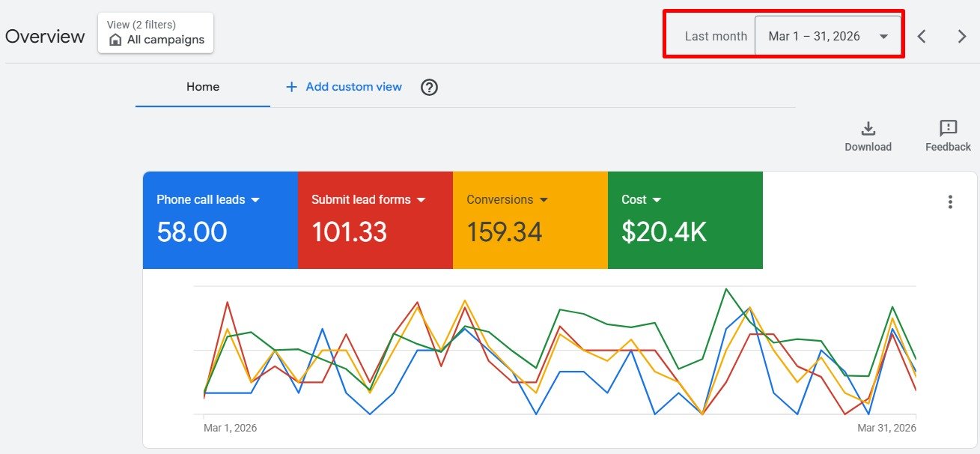Click the Mar 31, 2026 axis label
Image resolution: width=980 pixels, height=454 pixels.
(x=886, y=428)
